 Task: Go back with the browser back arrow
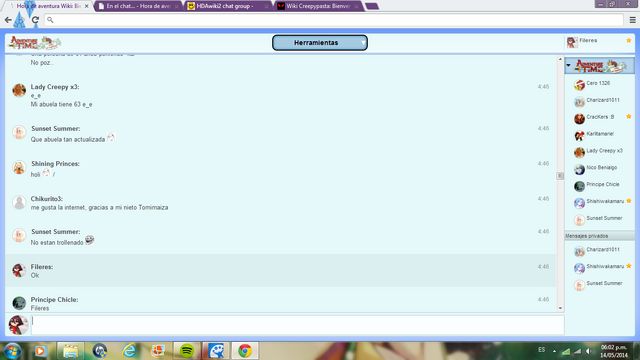tap(8, 20)
